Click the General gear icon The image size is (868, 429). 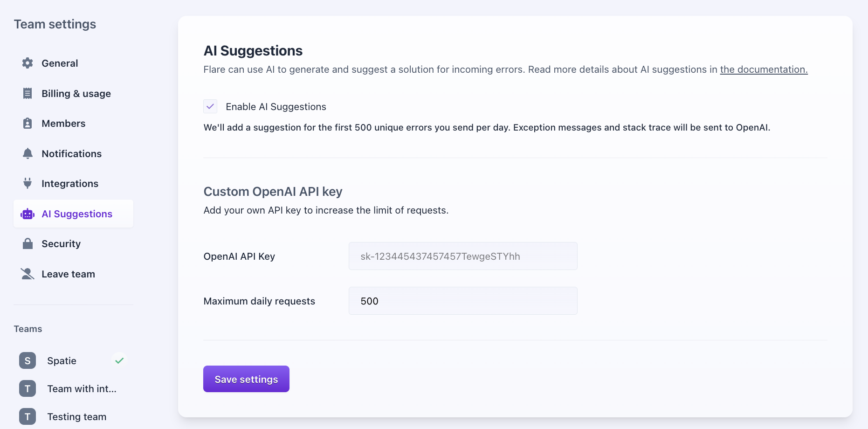(x=28, y=63)
